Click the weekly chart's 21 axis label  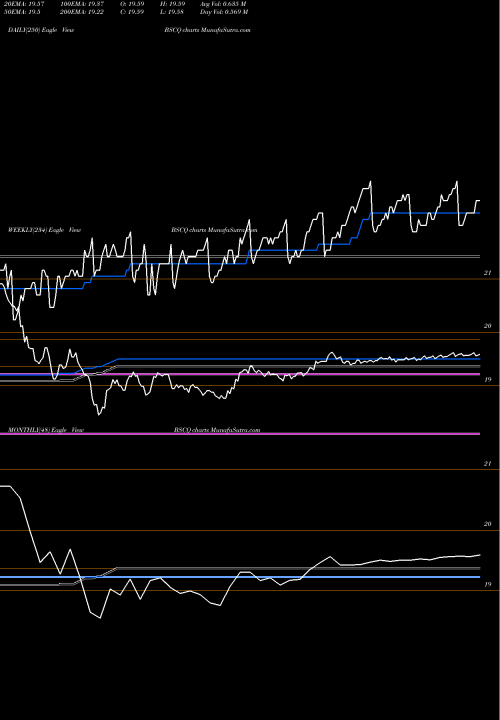[x=488, y=273]
